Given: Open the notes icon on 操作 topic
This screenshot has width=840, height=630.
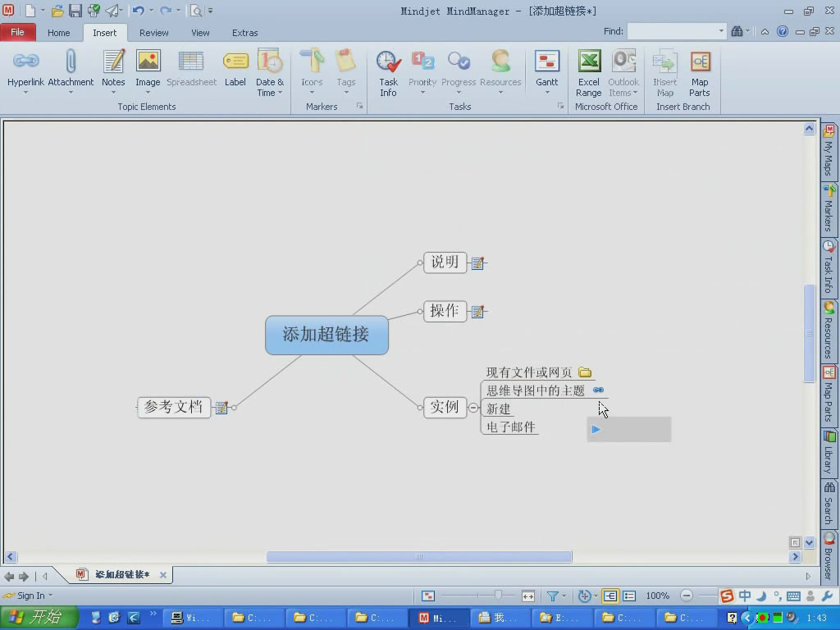Looking at the screenshot, I should click(477, 312).
